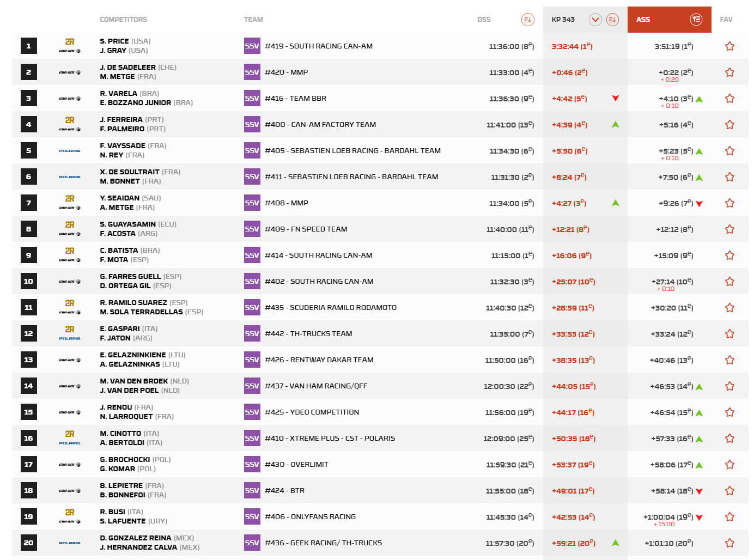Click the red down arrow in R. Busi's row
The width and height of the screenshot is (754, 560).
[x=699, y=518]
